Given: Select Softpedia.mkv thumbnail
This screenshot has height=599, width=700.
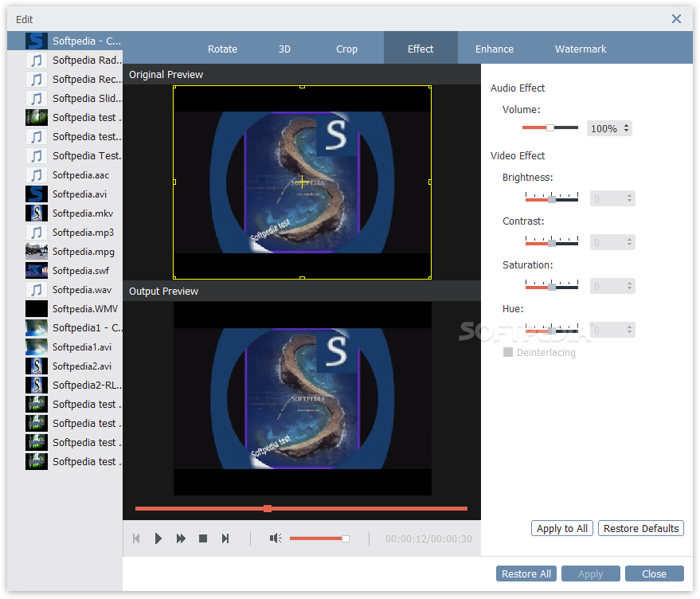Looking at the screenshot, I should coord(36,213).
